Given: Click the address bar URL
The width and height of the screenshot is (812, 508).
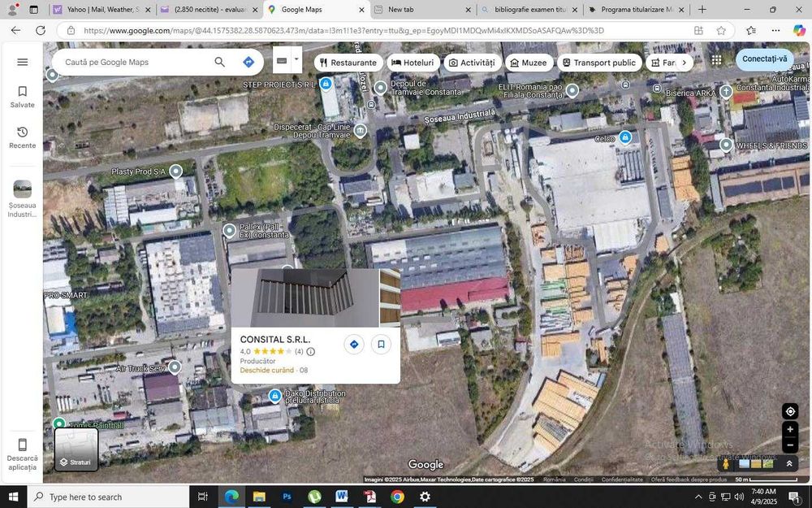Looking at the screenshot, I should (343, 31).
